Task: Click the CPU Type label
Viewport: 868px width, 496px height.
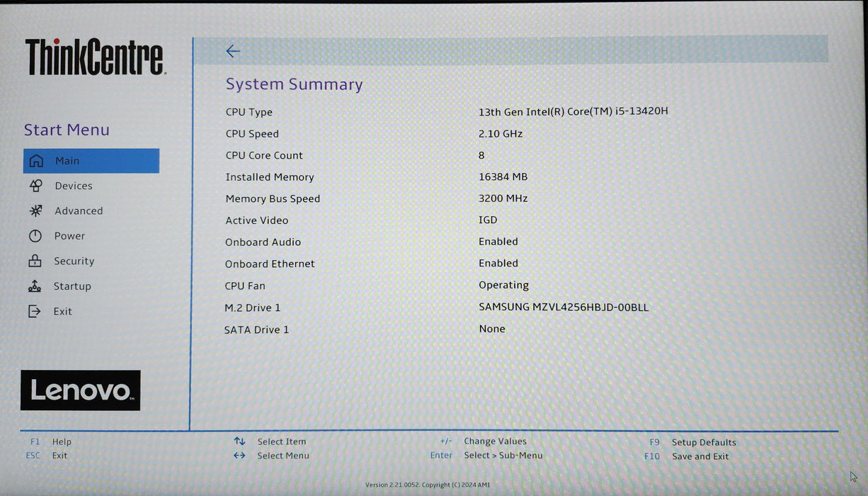Action: click(x=249, y=112)
